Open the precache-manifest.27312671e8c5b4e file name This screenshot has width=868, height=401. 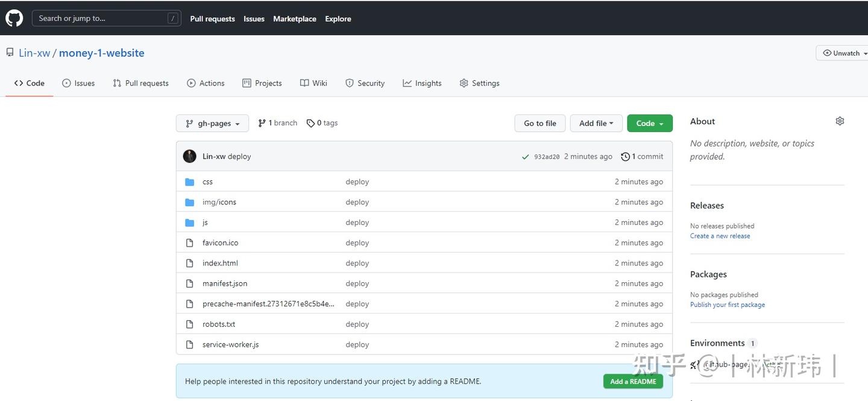pyautogui.click(x=268, y=304)
